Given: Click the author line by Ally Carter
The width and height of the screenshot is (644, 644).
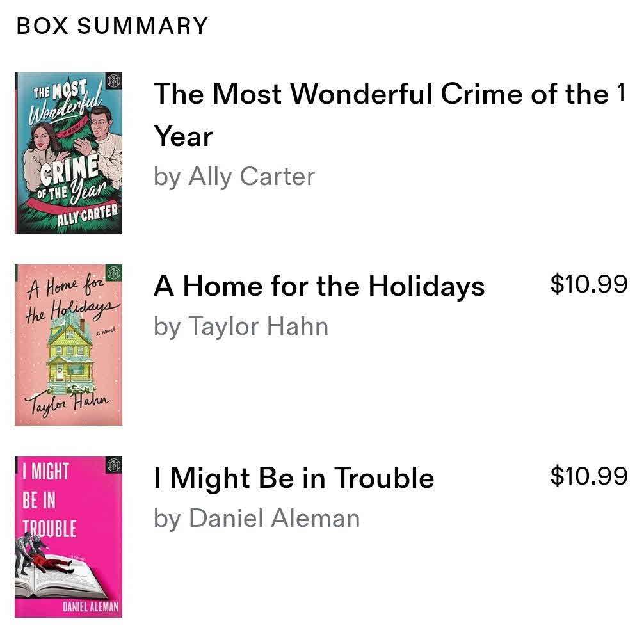Looking at the screenshot, I should tap(234, 177).
